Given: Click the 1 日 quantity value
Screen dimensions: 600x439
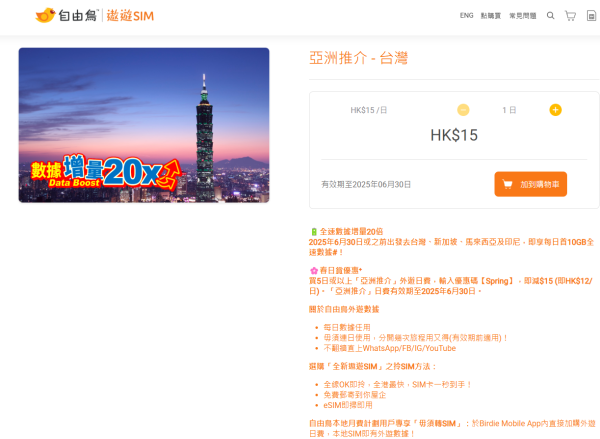Looking at the screenshot, I should click(x=509, y=110).
